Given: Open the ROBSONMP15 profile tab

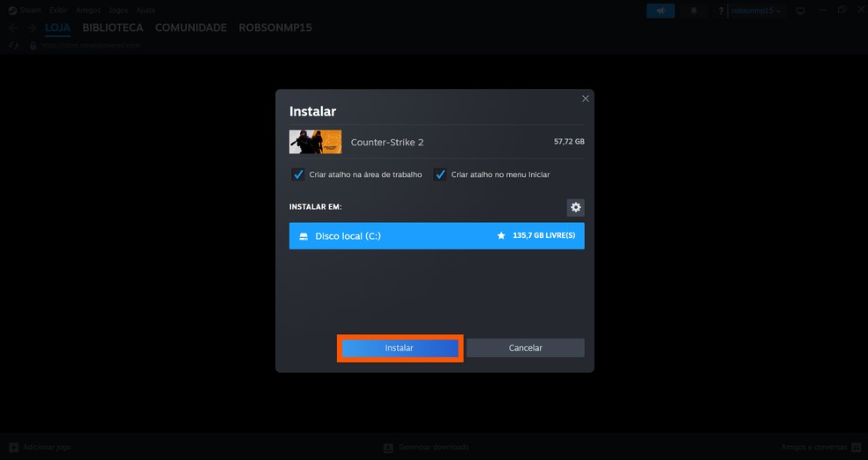Looking at the screenshot, I should (275, 27).
